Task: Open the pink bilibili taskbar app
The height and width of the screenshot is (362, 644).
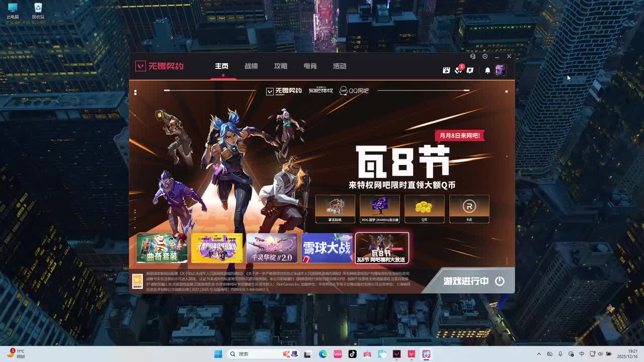Action: tap(338, 354)
